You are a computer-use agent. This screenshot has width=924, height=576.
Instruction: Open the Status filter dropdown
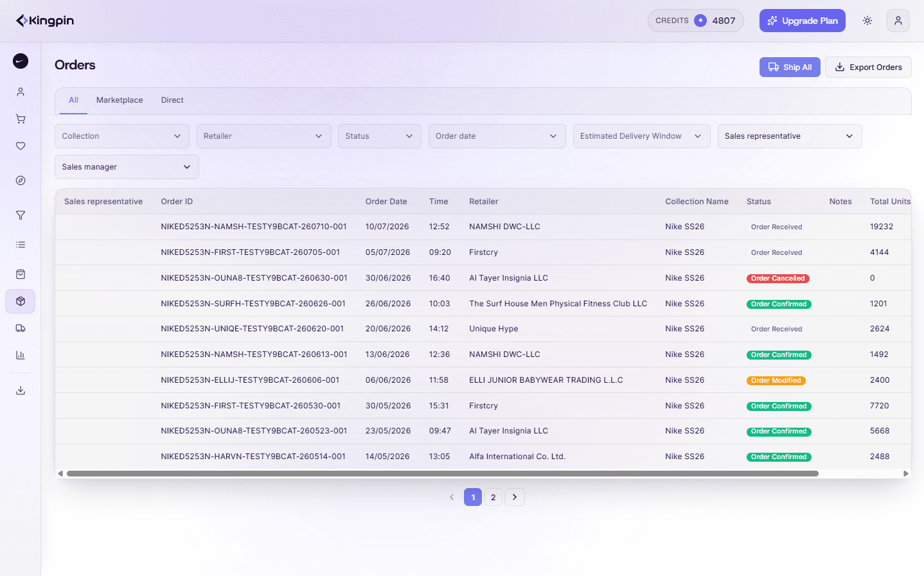click(x=380, y=136)
